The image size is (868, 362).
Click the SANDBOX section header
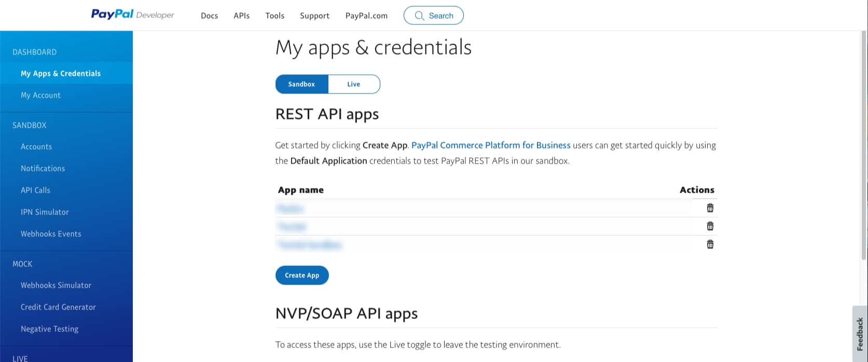pos(30,125)
